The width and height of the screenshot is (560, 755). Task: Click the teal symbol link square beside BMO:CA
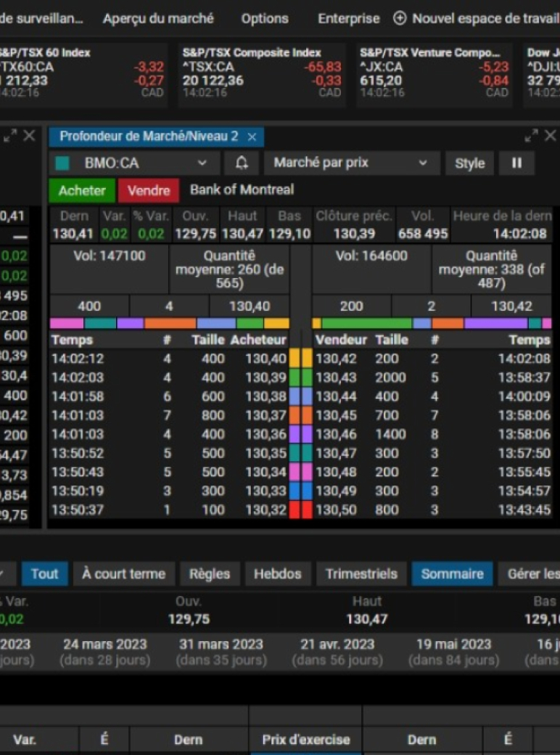62,163
